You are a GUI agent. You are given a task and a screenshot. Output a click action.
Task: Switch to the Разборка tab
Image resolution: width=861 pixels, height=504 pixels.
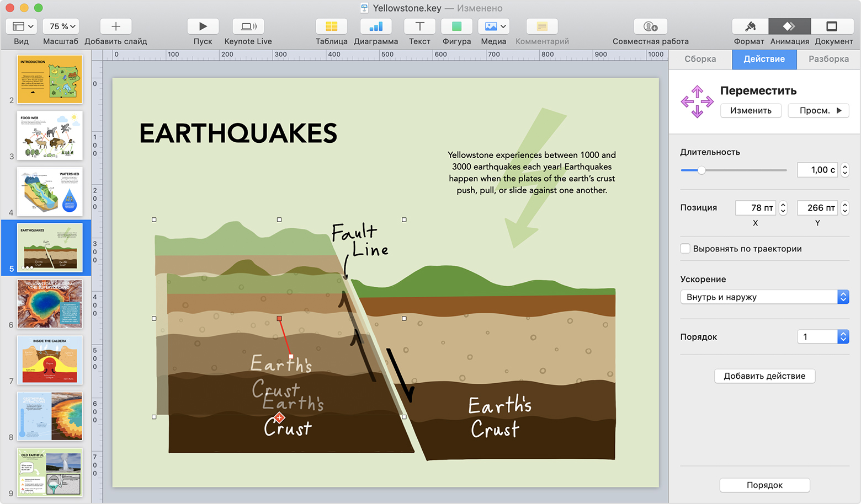[828, 59]
